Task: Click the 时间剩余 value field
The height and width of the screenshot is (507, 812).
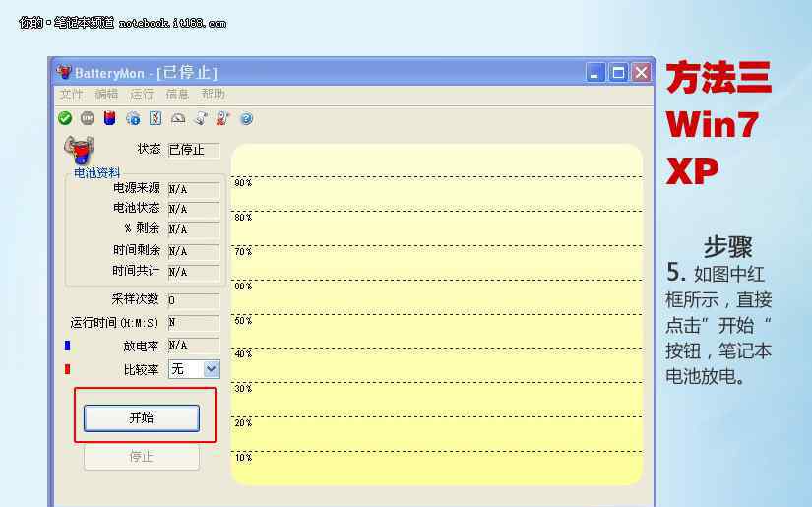Action: pos(194,251)
